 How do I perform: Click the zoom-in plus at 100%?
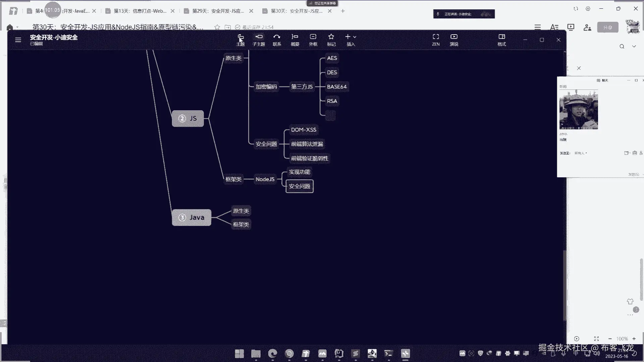(x=634, y=339)
